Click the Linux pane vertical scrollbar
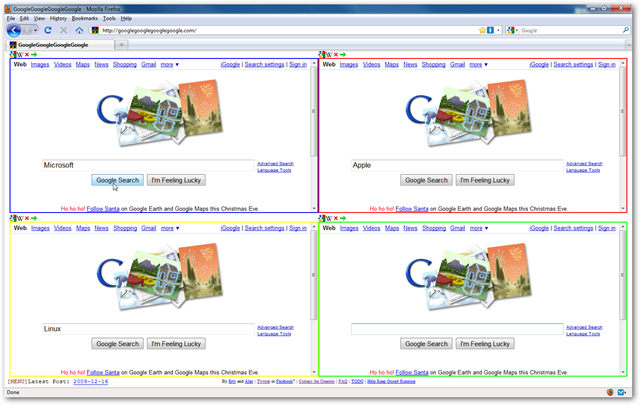640x405 pixels. 314,298
